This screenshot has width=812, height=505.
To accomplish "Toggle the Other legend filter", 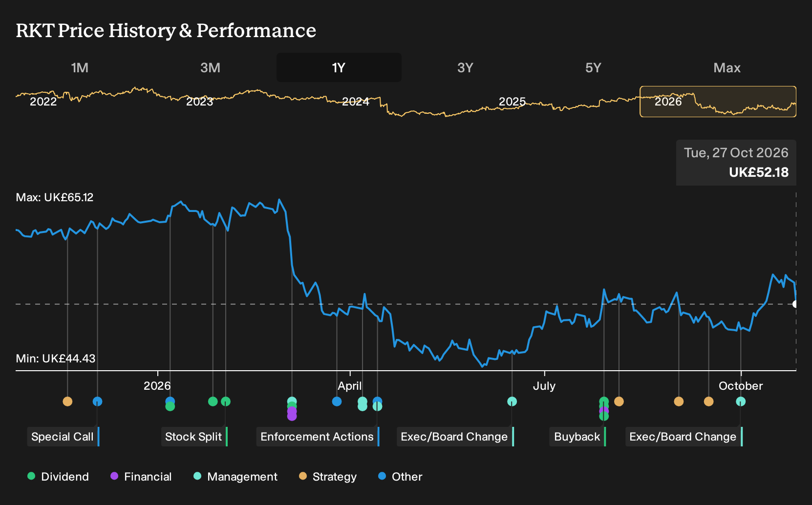I will tap(400, 477).
